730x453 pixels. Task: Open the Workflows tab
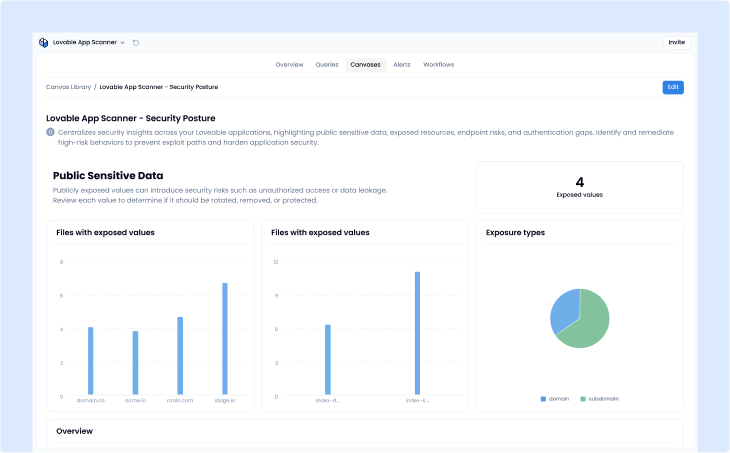(438, 64)
